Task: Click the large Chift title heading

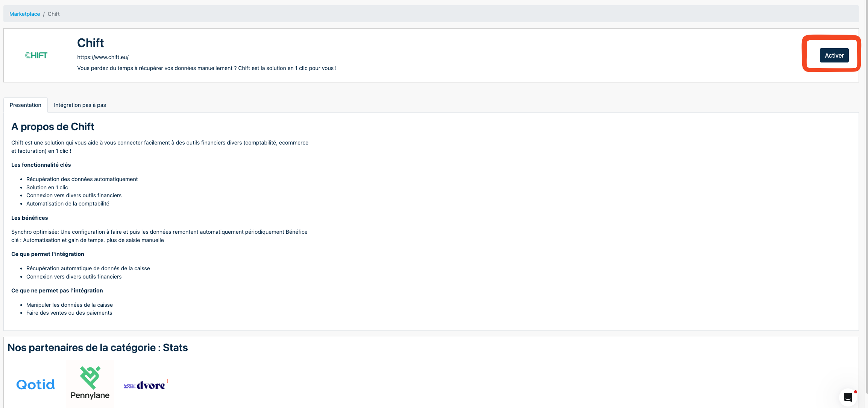Action: click(90, 43)
